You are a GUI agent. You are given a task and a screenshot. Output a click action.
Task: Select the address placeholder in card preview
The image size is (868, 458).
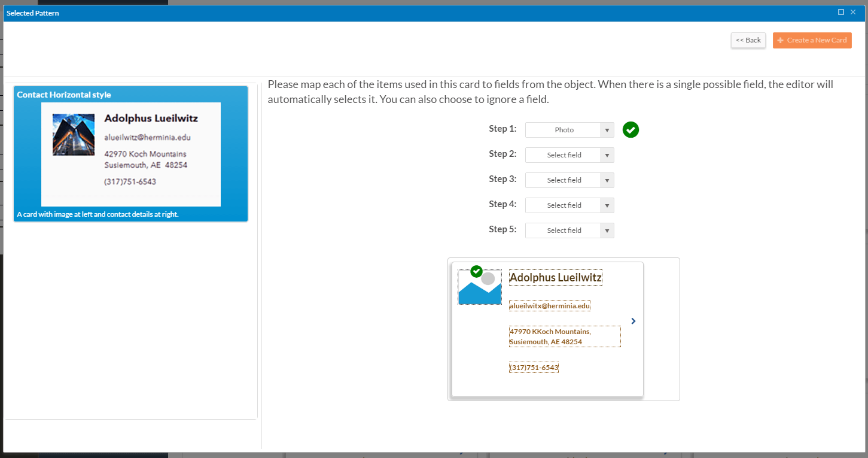[564, 336]
